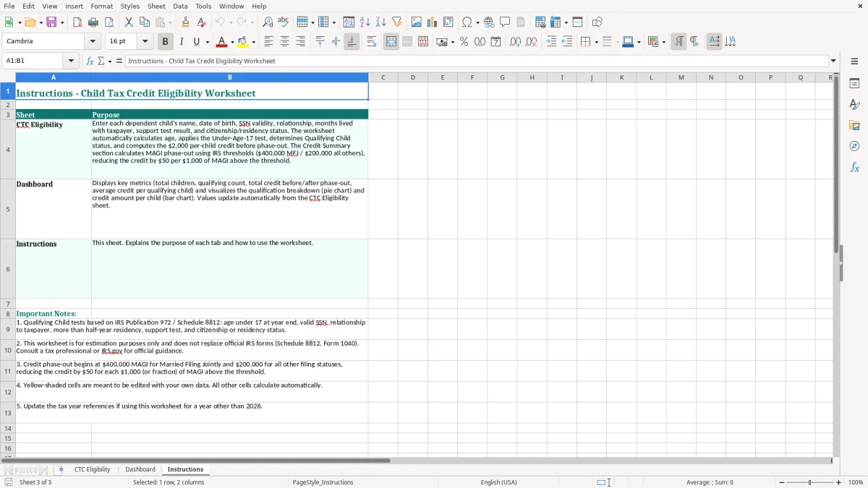Open sidebar Styles panel icon
The image size is (868, 488).
pos(854,104)
